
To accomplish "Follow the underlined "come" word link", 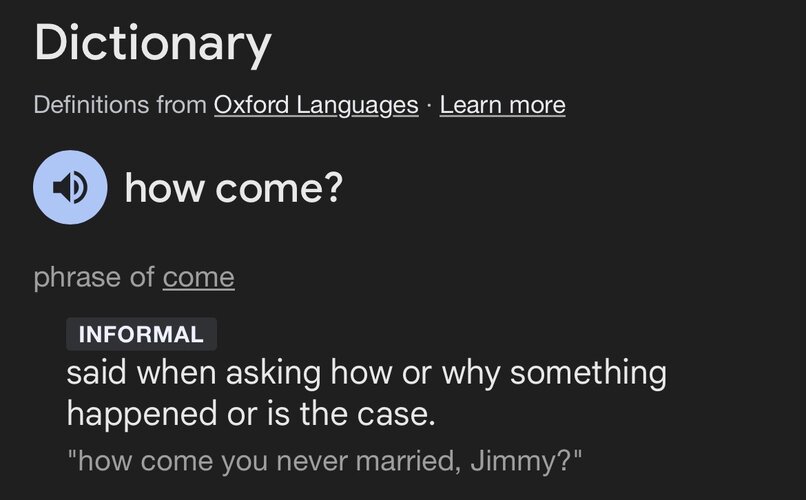I will [x=198, y=277].
